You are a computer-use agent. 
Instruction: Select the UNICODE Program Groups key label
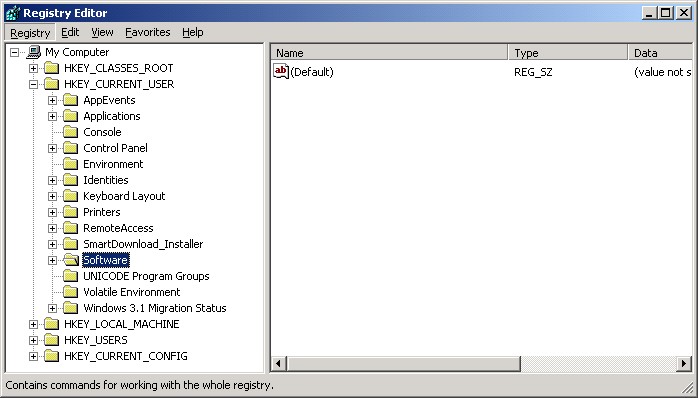[x=146, y=276]
